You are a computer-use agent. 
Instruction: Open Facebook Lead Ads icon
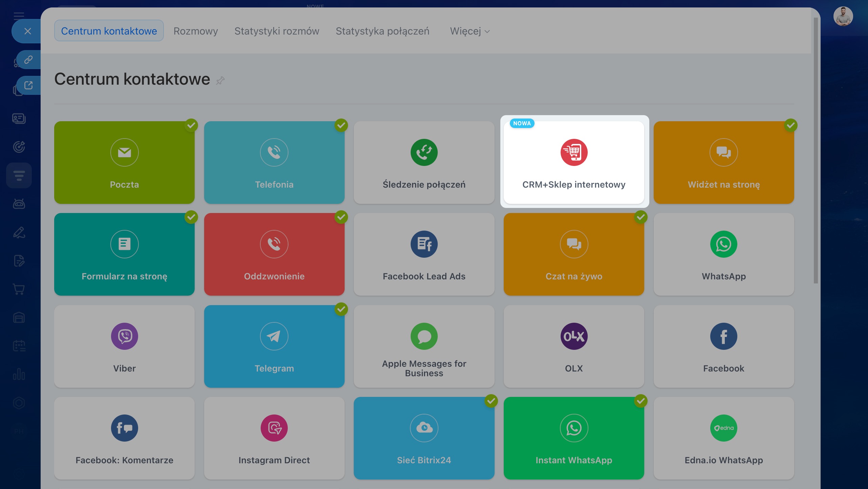pyautogui.click(x=424, y=244)
